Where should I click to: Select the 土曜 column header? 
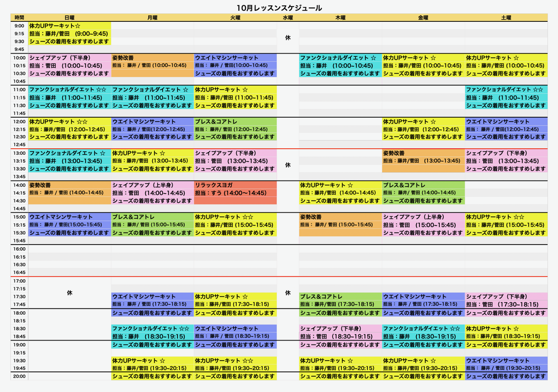coord(506,18)
